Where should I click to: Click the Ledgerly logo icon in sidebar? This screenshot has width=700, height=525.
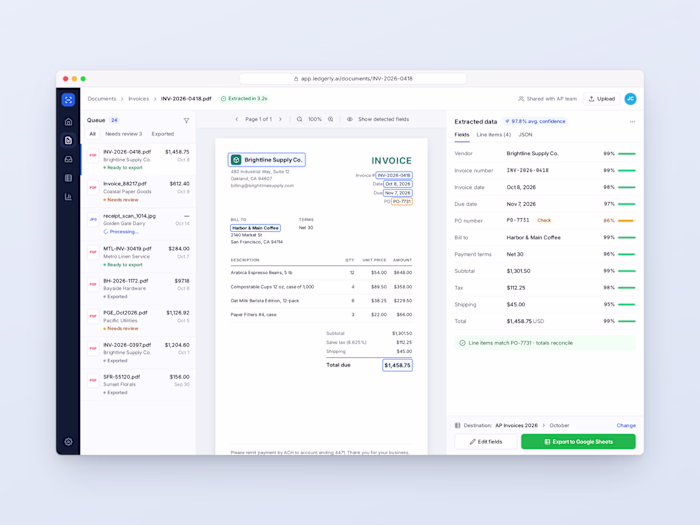[68, 100]
